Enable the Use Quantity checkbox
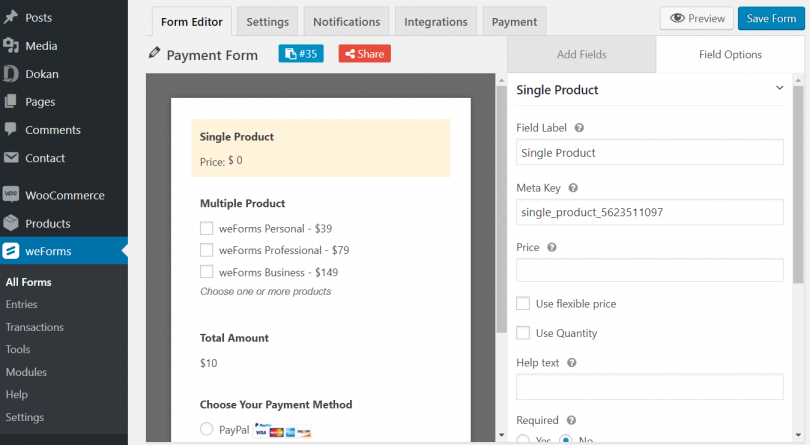 point(523,333)
